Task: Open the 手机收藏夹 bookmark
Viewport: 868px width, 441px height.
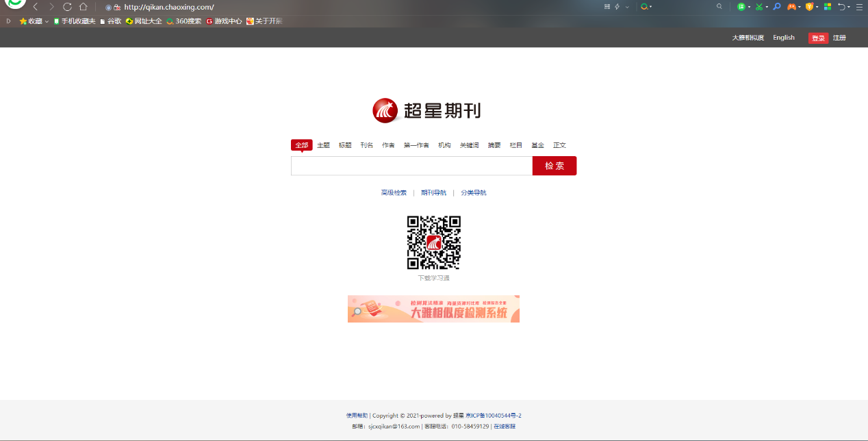Action: 75,21
